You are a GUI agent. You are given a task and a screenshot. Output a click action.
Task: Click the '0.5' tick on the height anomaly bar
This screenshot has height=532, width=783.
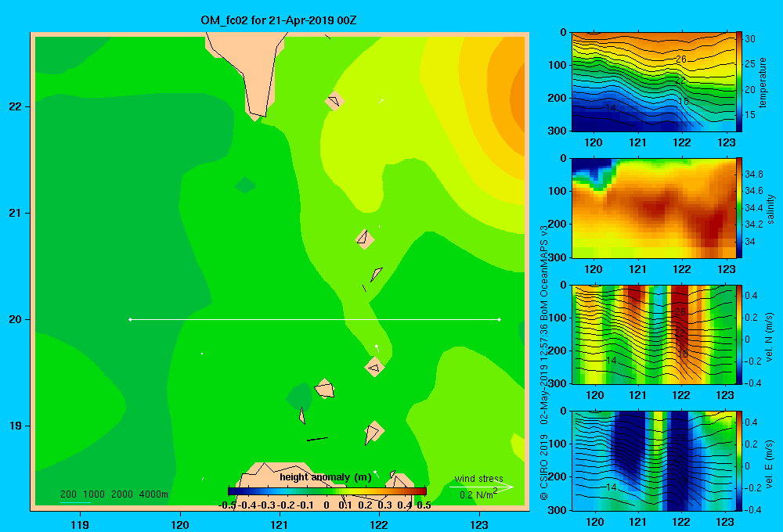(424, 505)
